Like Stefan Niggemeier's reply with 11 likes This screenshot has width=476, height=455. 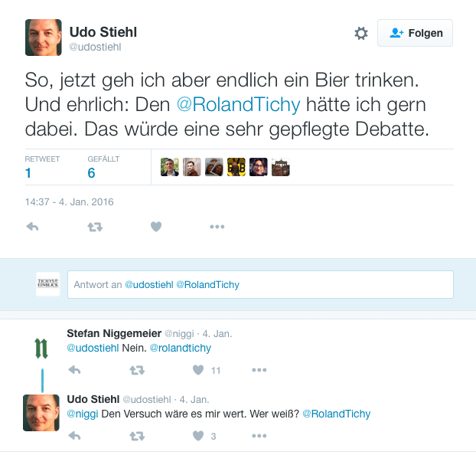198,370
